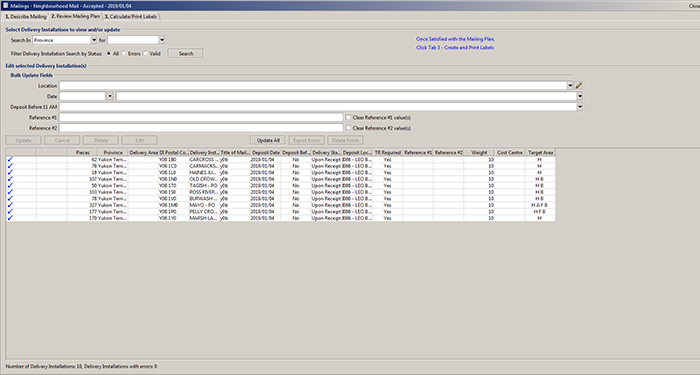This screenshot has width=700, height=375.
Task: Check Clear Reference #1 value(s) box
Action: [348, 117]
